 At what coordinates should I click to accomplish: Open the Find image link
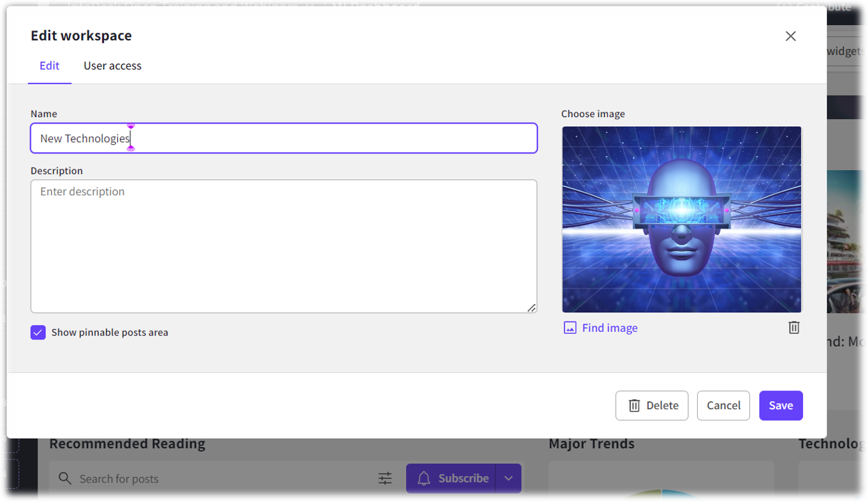tap(609, 328)
